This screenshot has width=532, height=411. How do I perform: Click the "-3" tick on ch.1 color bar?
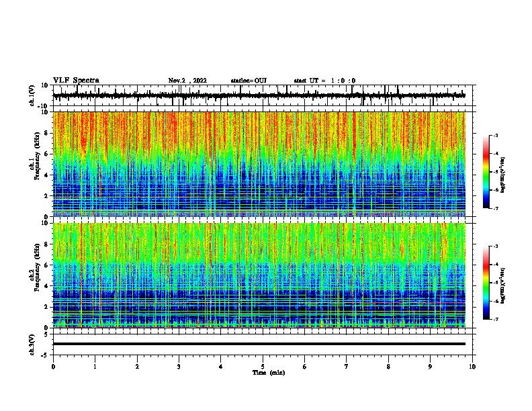click(495, 135)
